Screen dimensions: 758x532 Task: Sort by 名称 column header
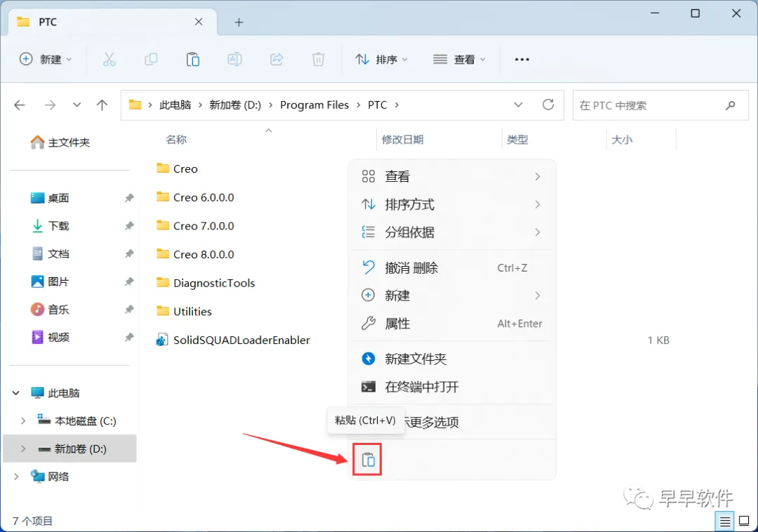tap(176, 140)
